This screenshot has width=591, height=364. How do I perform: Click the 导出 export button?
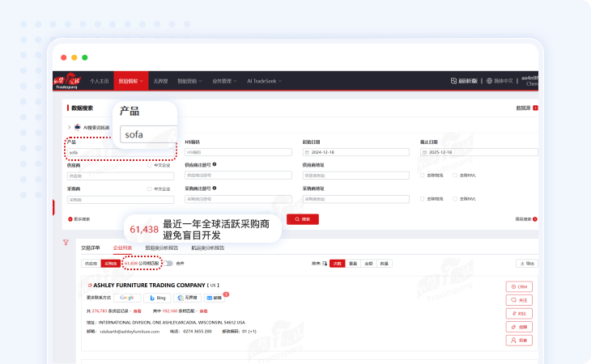pyautogui.click(x=527, y=263)
